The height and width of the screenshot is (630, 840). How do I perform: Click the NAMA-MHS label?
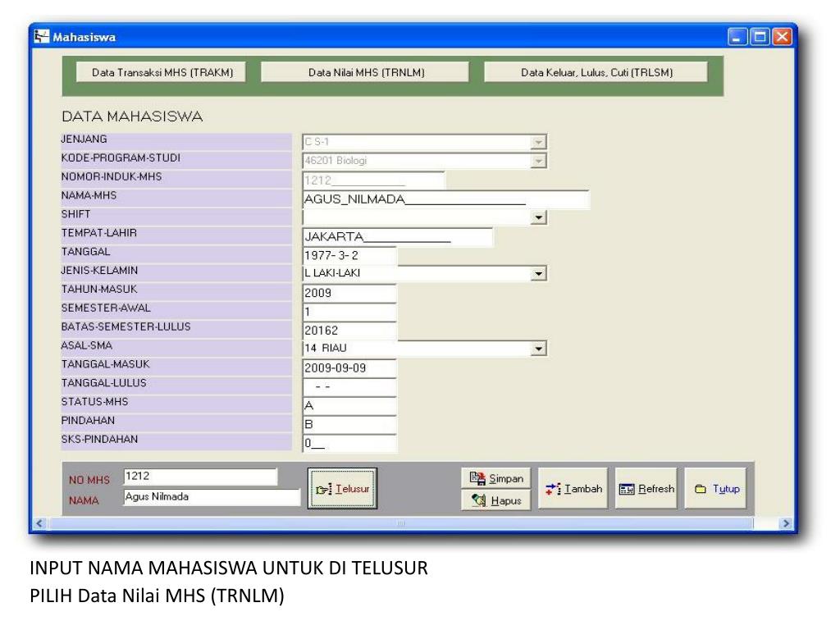point(89,195)
